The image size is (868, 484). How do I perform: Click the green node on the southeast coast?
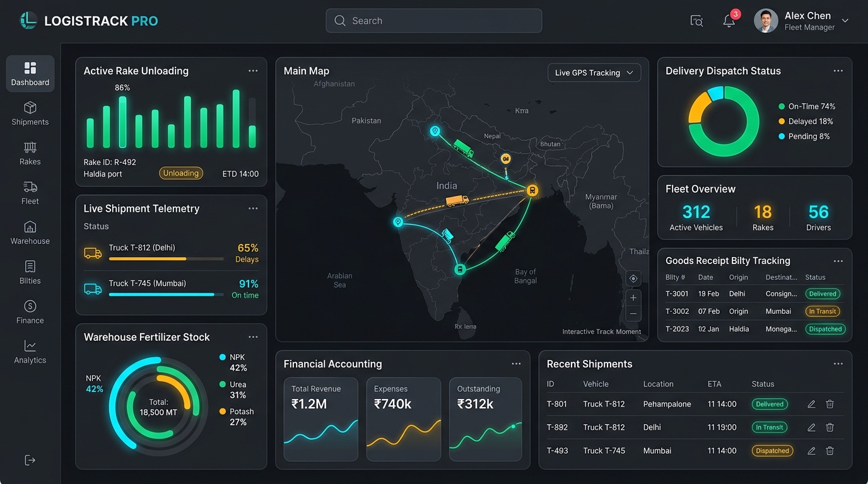pos(460,270)
